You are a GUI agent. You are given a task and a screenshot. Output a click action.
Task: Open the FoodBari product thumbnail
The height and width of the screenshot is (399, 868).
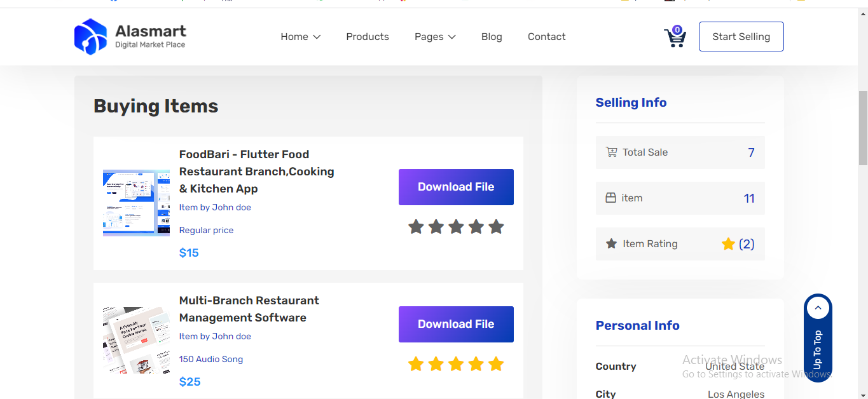(x=136, y=203)
